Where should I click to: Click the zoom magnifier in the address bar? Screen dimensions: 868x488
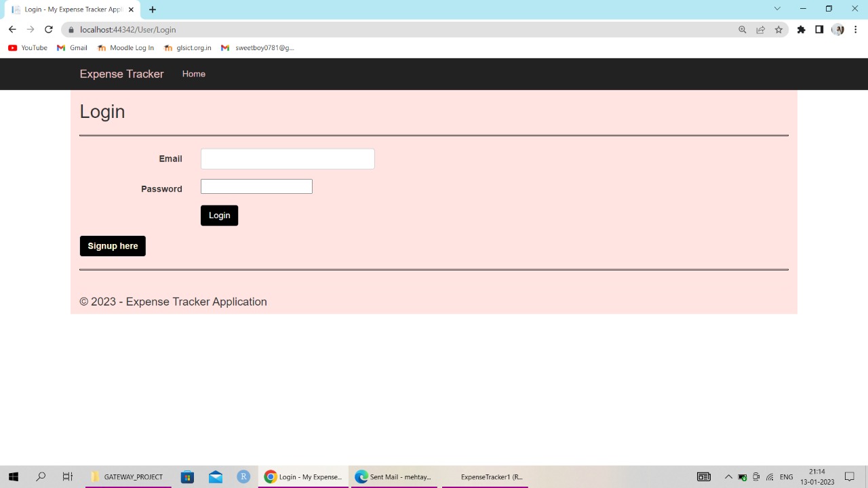tap(743, 29)
